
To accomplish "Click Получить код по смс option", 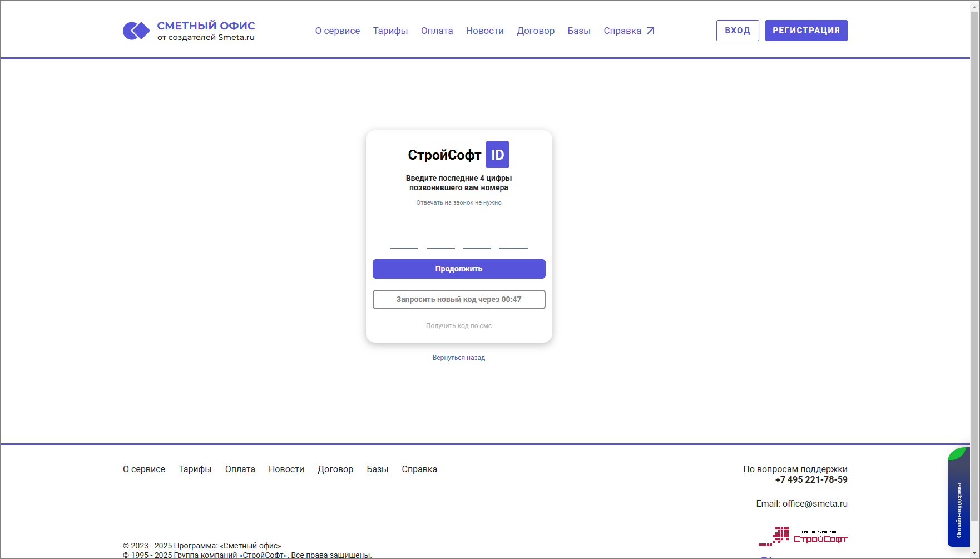I will (458, 325).
